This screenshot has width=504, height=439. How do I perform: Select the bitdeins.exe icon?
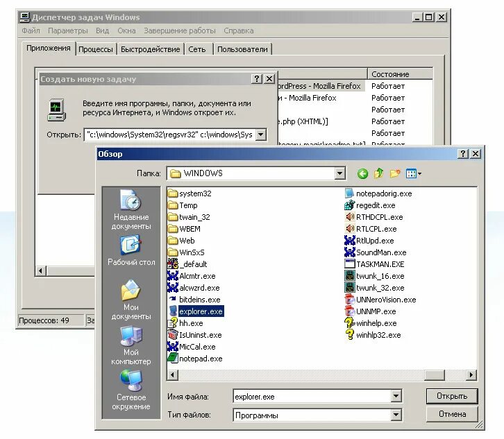[173, 300]
